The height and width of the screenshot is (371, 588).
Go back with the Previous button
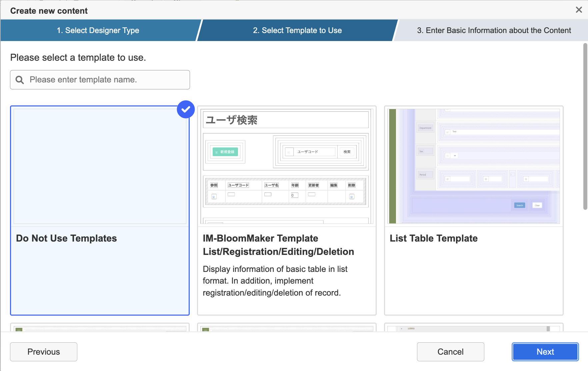[44, 352]
